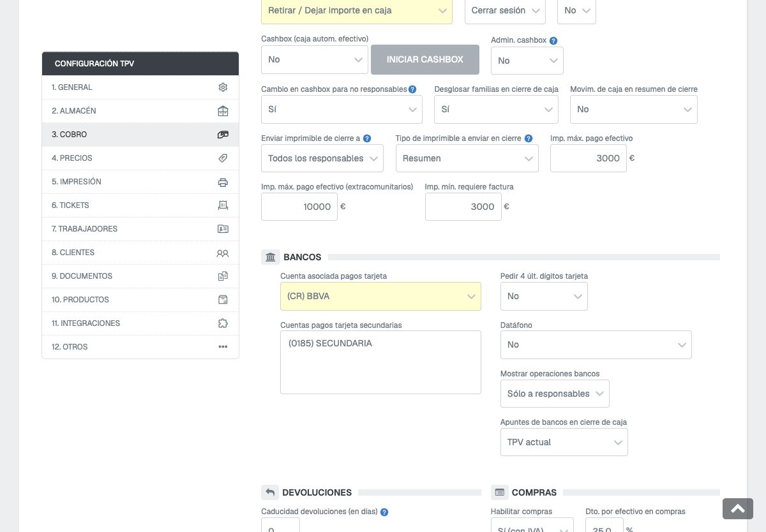The width and height of the screenshot is (766, 532).
Task: Click the ellipsis icon beside 12. Otros
Action: click(223, 347)
